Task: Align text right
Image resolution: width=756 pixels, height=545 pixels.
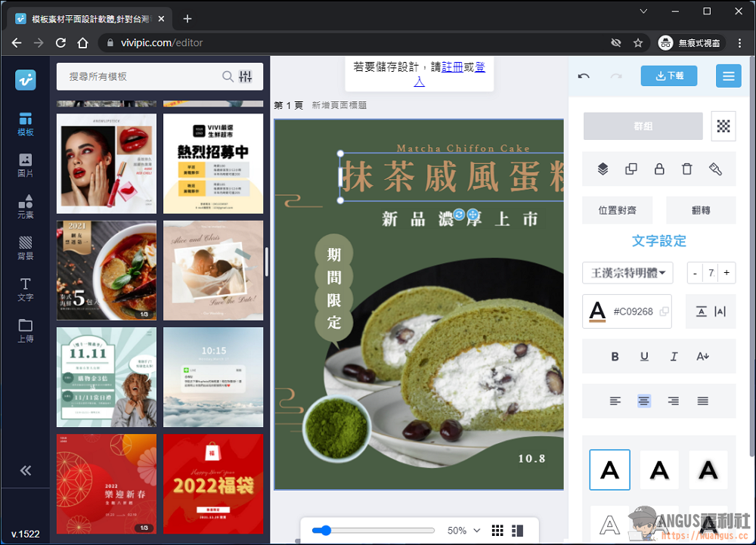Action: click(x=674, y=401)
